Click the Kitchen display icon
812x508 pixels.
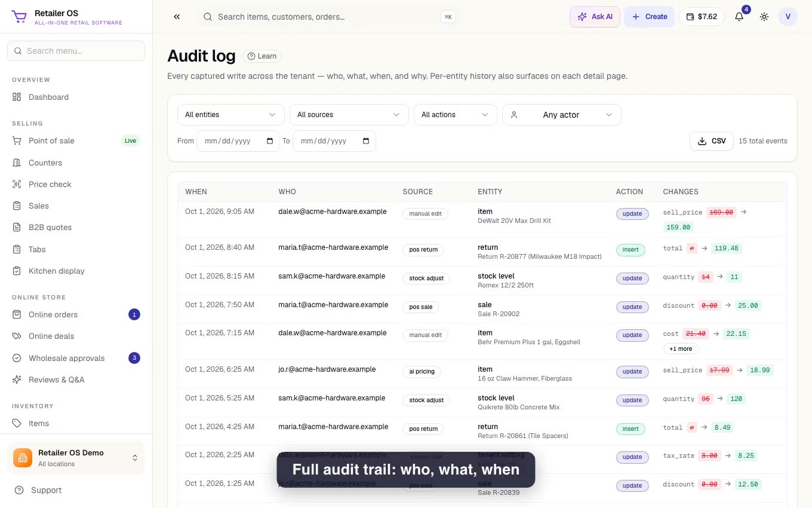(x=17, y=271)
